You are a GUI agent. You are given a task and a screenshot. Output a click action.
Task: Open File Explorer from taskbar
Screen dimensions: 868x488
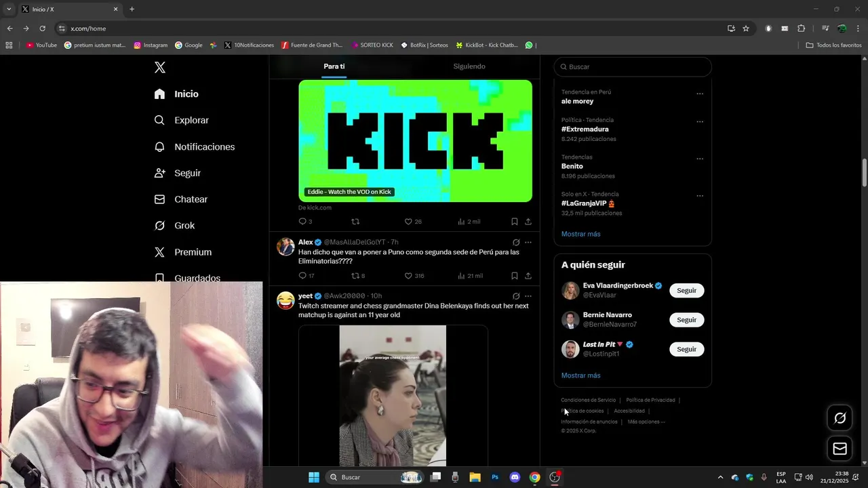click(475, 477)
